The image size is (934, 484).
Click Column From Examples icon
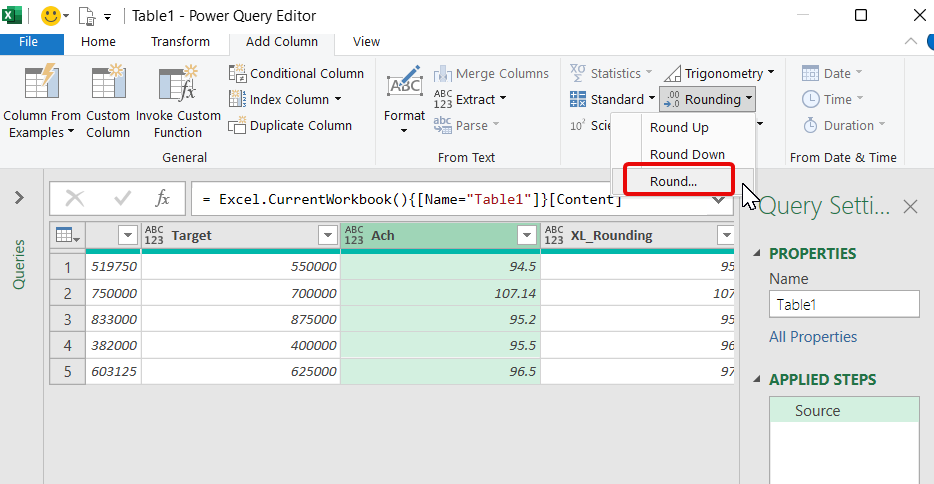41,84
